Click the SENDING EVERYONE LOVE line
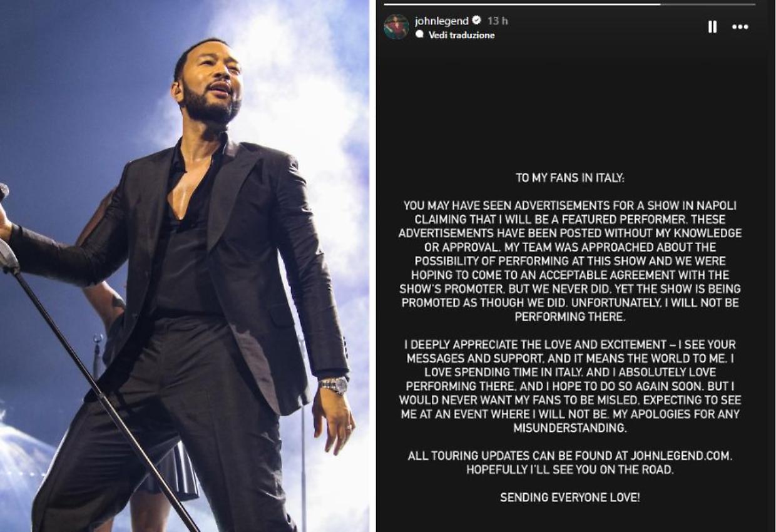 570,498
